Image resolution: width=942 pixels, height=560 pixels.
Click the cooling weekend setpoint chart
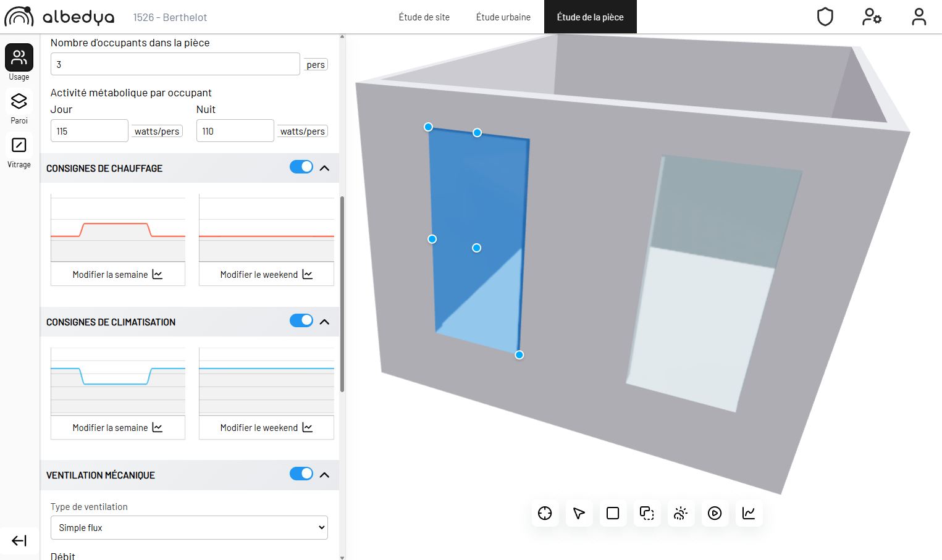[x=266, y=380]
